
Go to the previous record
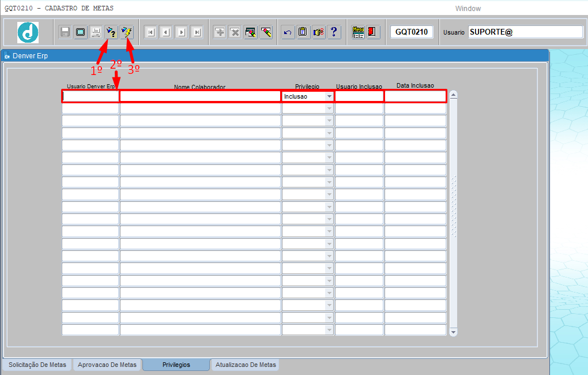point(166,32)
